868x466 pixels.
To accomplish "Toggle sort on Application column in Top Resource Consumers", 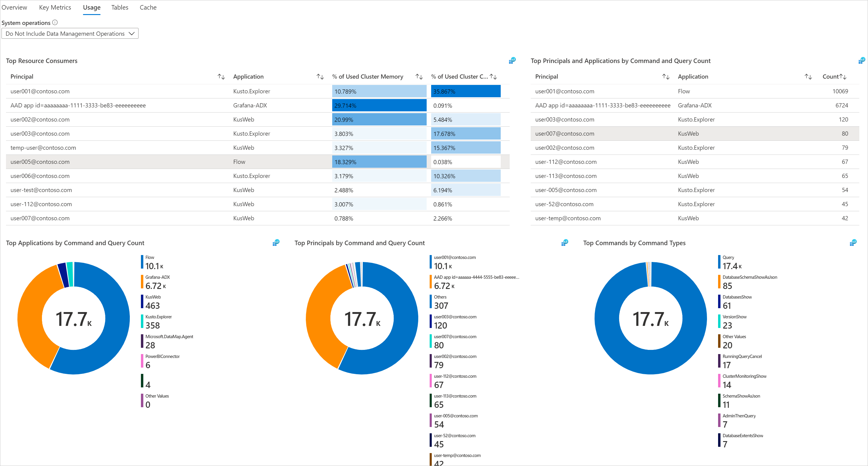I will tap(320, 77).
